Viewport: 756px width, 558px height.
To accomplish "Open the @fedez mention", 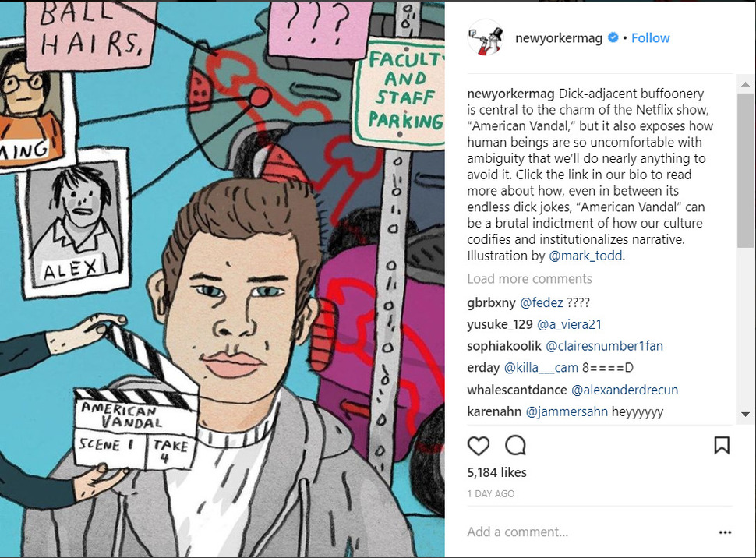I will [542, 303].
